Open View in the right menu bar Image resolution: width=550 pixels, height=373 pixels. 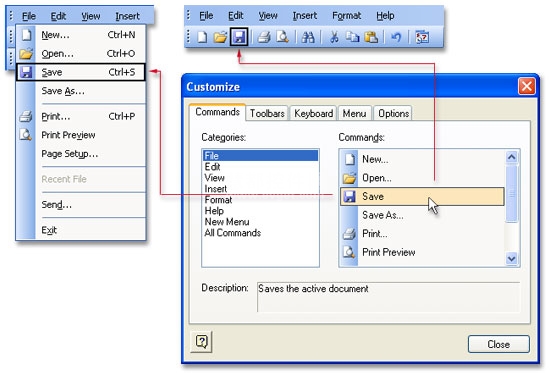pyautogui.click(x=268, y=16)
